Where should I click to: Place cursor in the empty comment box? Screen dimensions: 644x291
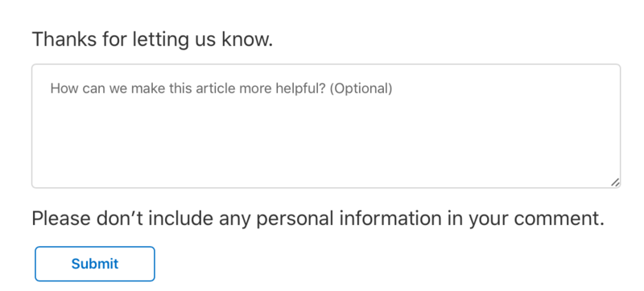(326, 126)
